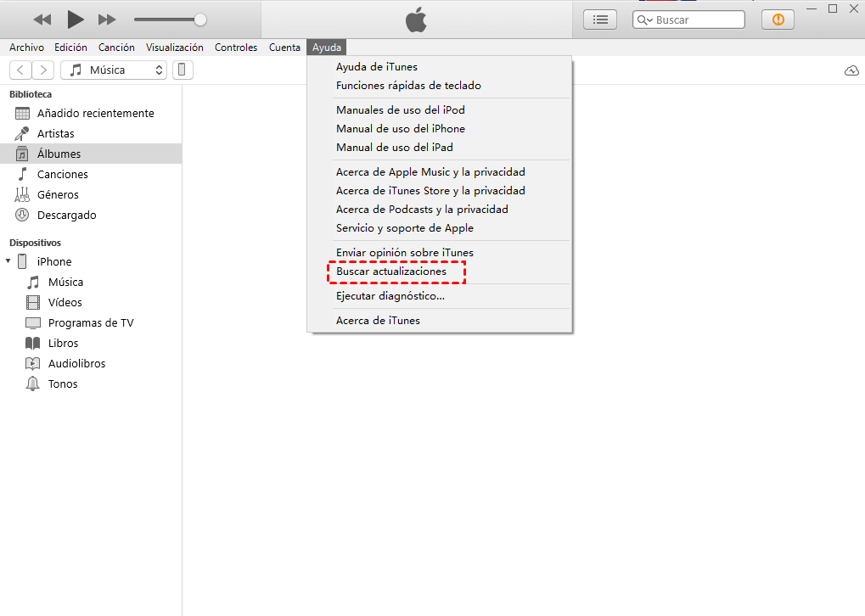
Task: Skip to the previous track
Action: coord(42,19)
